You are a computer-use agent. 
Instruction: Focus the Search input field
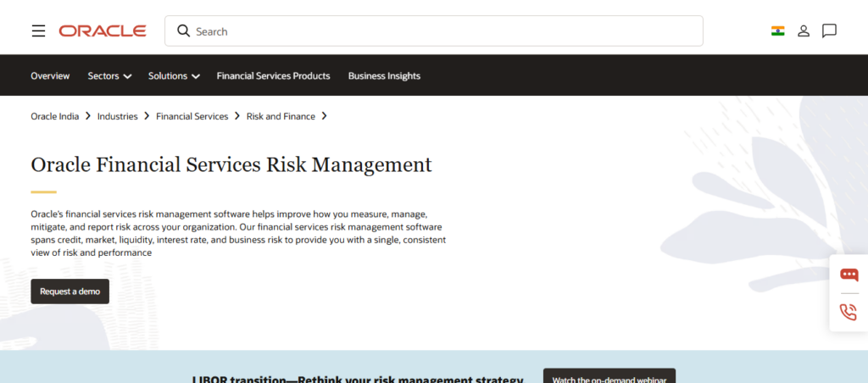(x=434, y=31)
